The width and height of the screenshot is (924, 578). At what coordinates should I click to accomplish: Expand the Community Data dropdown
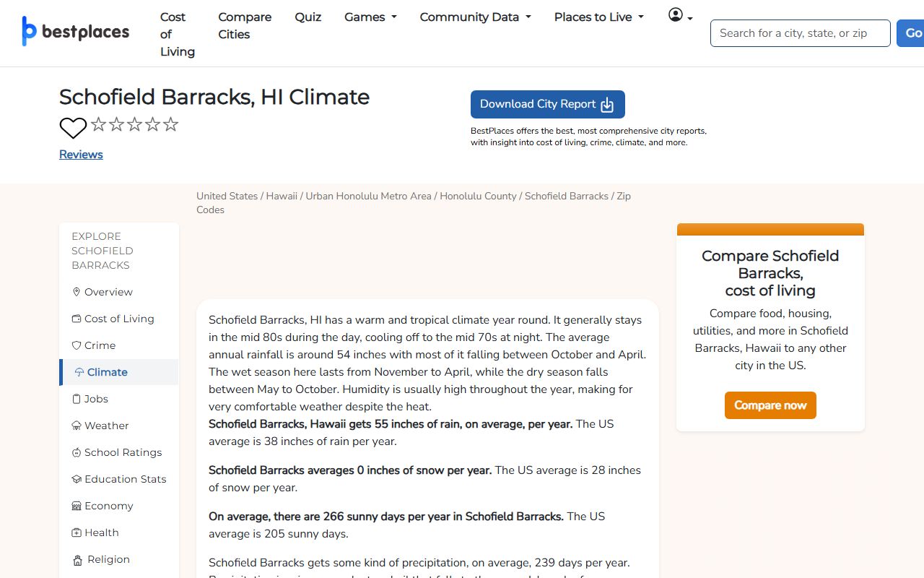476,17
